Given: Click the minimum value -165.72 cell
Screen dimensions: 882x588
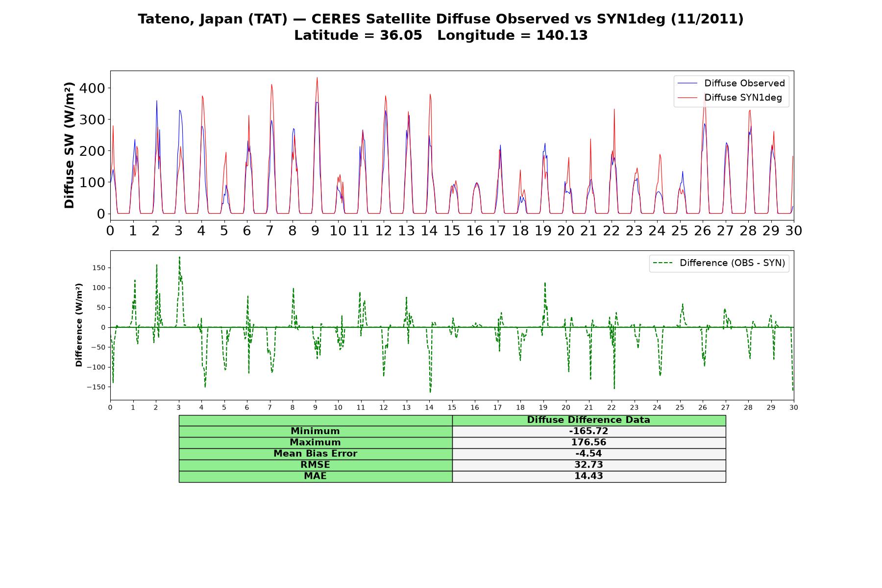Looking at the screenshot, I should [x=588, y=431].
